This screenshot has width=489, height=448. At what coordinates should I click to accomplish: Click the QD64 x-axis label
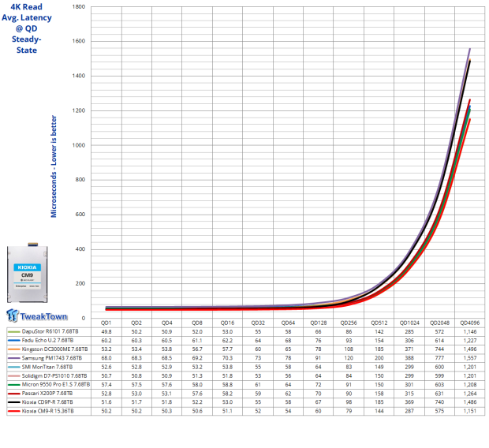coord(288,323)
